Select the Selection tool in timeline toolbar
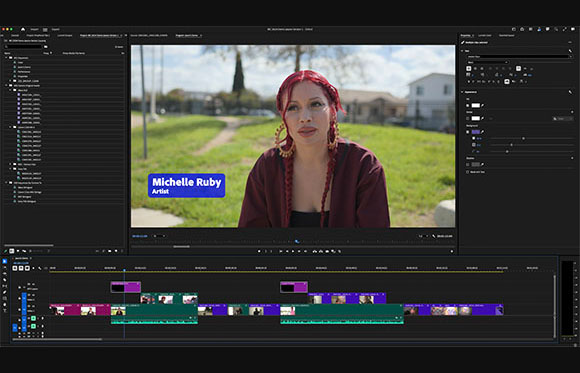Viewport: 580px width, 373px height. coord(5,261)
